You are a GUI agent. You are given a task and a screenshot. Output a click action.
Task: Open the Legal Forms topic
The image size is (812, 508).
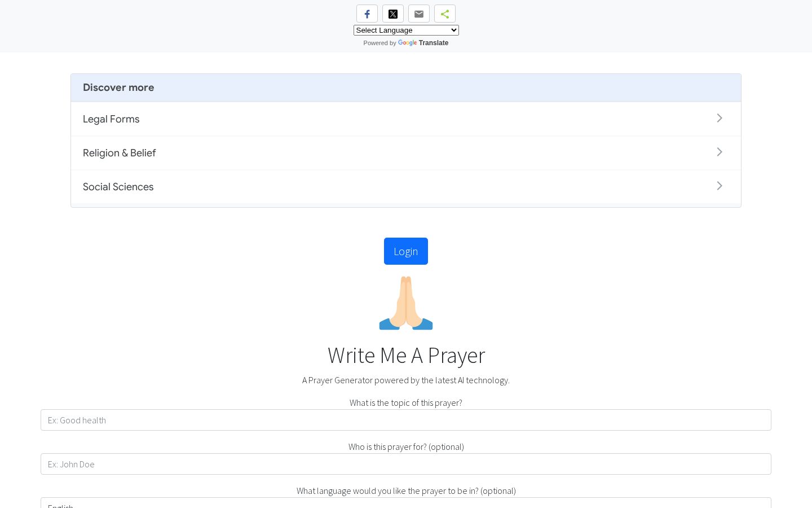(406, 119)
